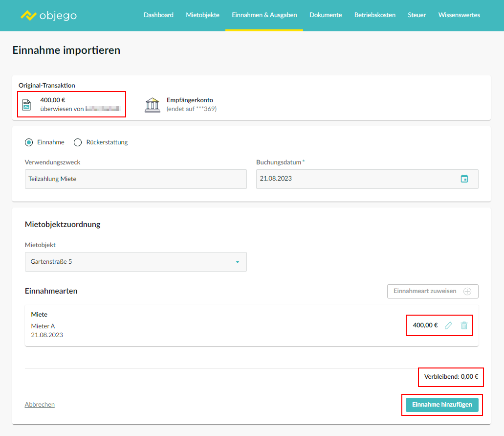The image size is (504, 436).
Task: Open the Gartenstraße 5 property dropdown
Action: 135,262
